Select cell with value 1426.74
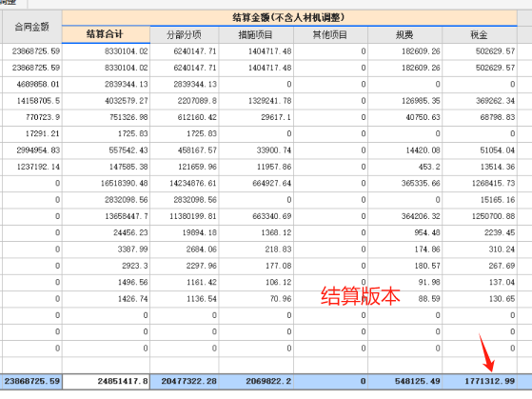This screenshot has width=532, height=399. [x=106, y=299]
